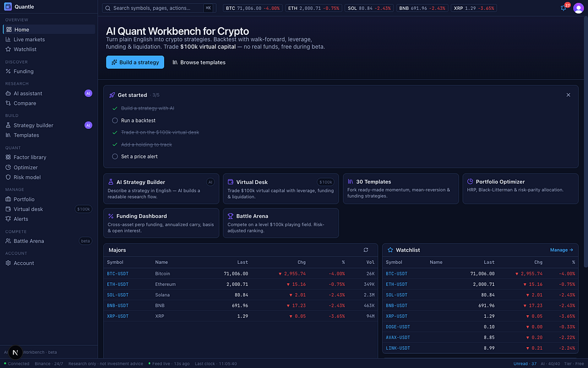The image size is (588, 368).
Task: Open the notifications bell icon
Action: 563,8
